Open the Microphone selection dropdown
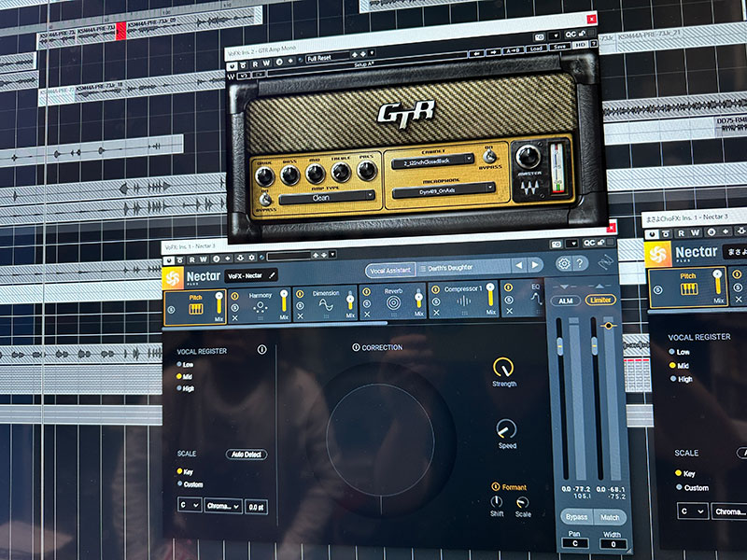This screenshot has height=560, width=747. point(443,190)
